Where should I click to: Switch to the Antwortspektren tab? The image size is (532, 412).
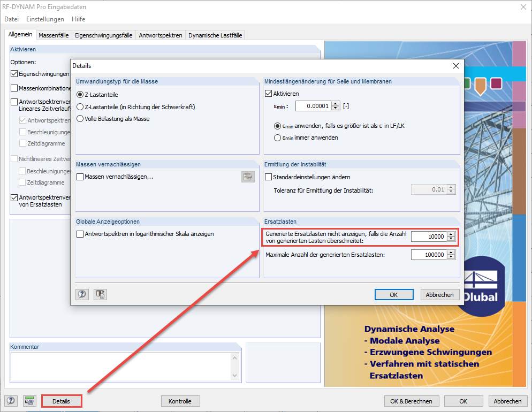pyautogui.click(x=161, y=35)
